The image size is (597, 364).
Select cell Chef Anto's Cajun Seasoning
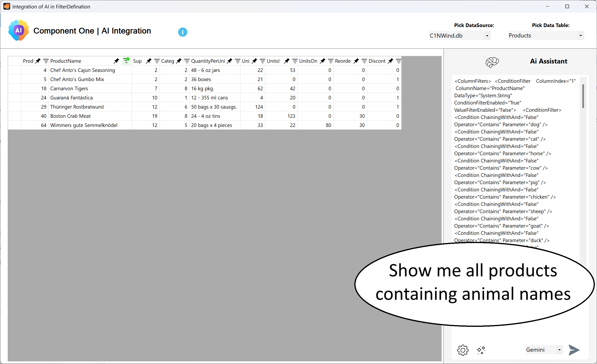[x=90, y=70]
